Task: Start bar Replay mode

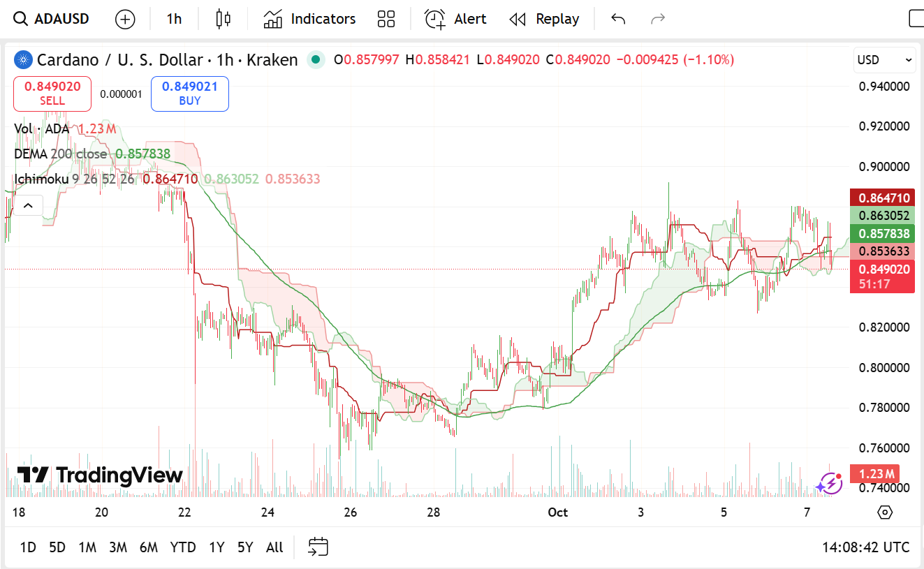Action: (x=544, y=19)
